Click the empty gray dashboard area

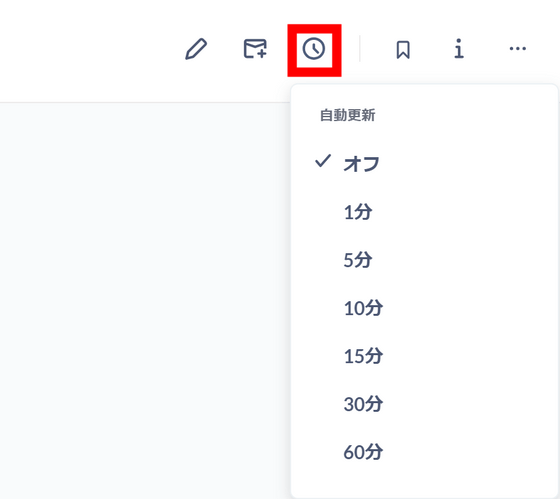click(145, 300)
